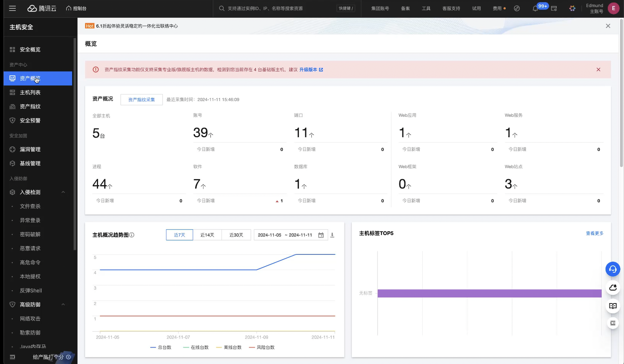
Task: Open the calendar date picker icon
Action: [321, 235]
